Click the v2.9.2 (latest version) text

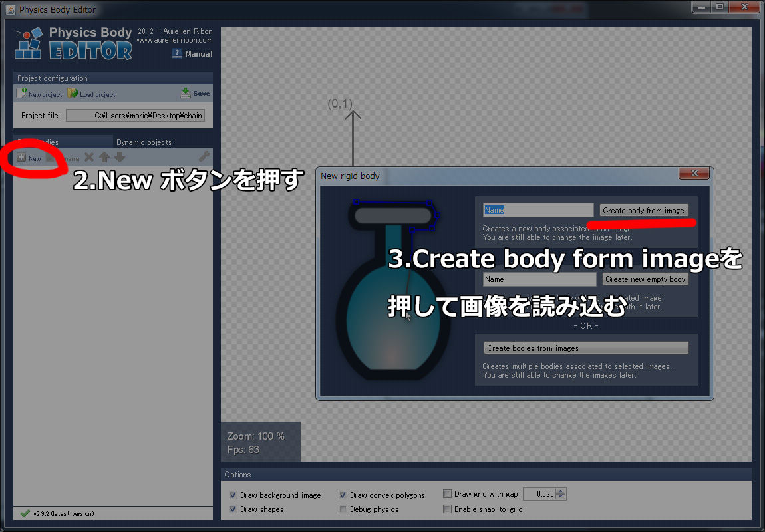coord(63,513)
